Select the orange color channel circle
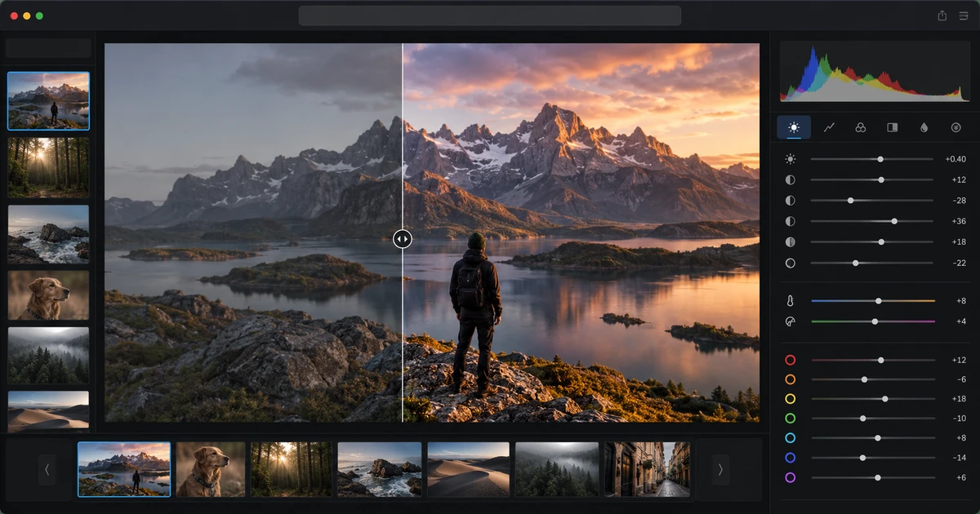Image resolution: width=980 pixels, height=514 pixels. click(790, 379)
